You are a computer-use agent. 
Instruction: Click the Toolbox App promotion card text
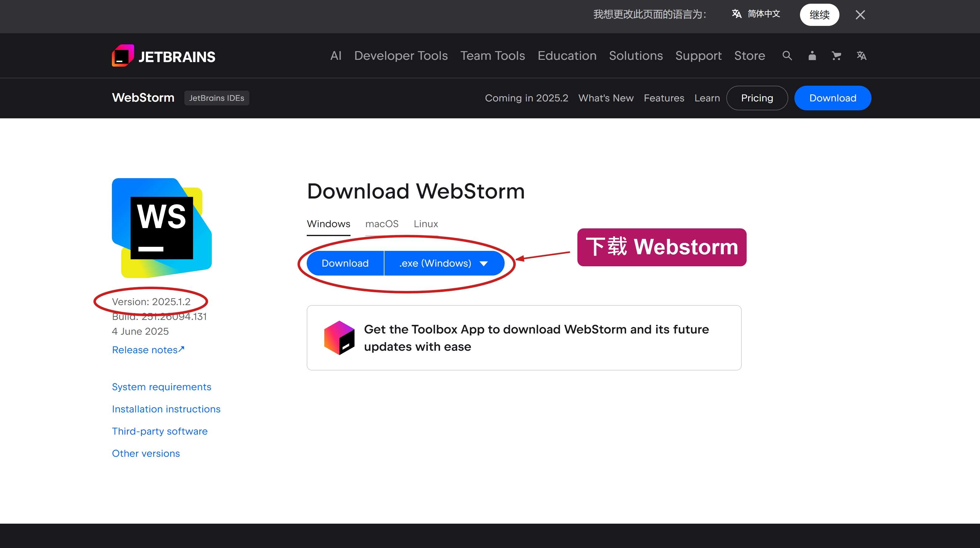(536, 338)
